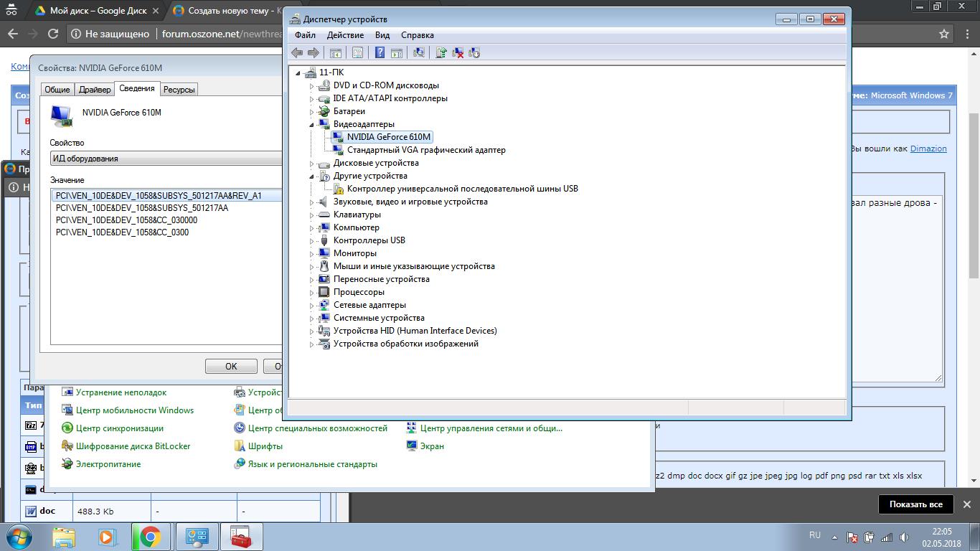Open the volume control in system tray

(x=903, y=537)
